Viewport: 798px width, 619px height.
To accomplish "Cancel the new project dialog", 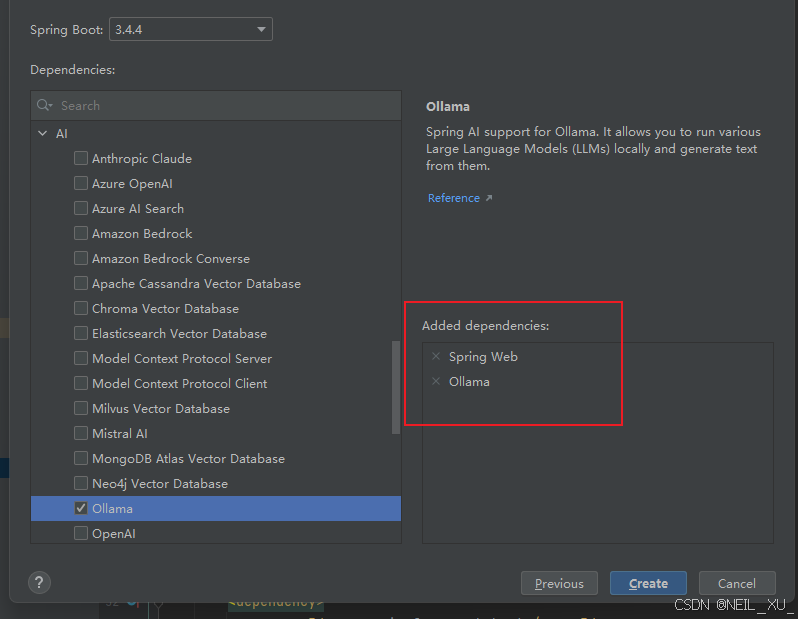I will coord(736,583).
